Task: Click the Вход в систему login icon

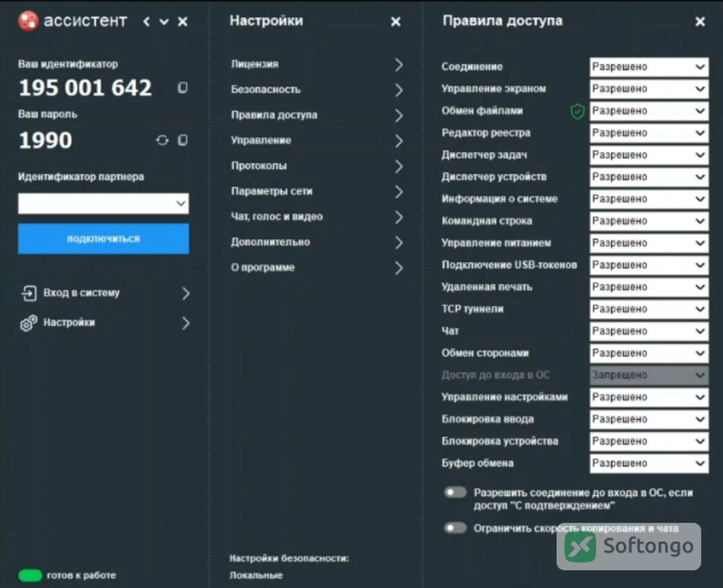Action: tap(29, 293)
